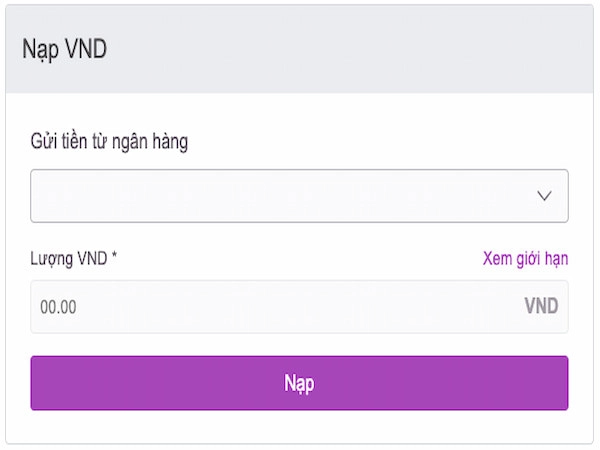Click the purple Nạp button

tap(299, 383)
